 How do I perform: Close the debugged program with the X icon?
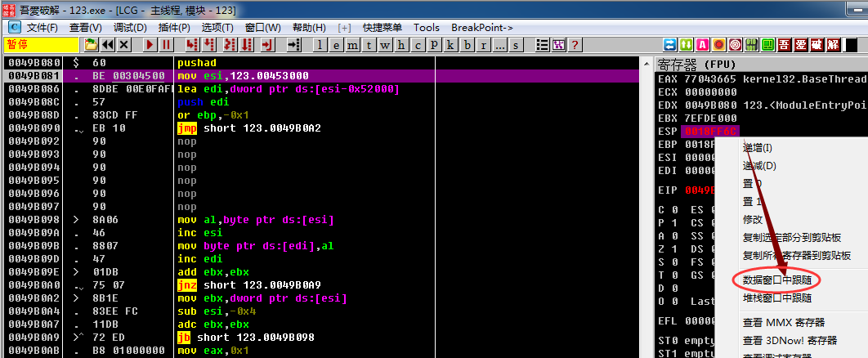click(124, 45)
